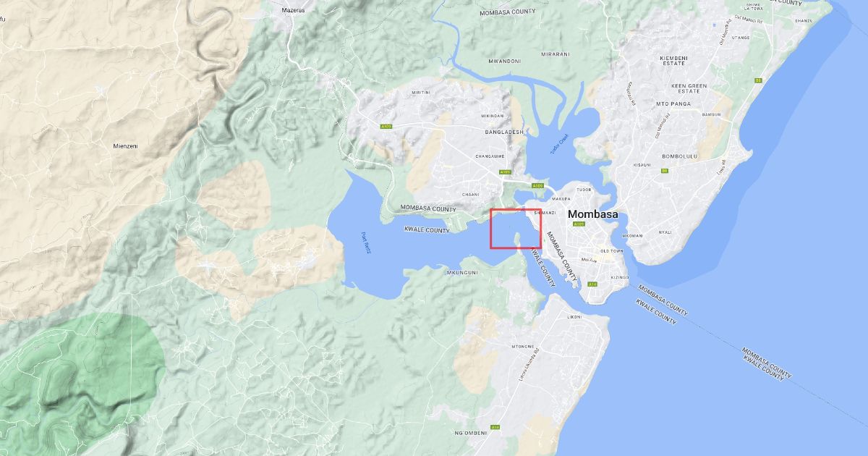Click the Mienzeni place label

pos(125,145)
